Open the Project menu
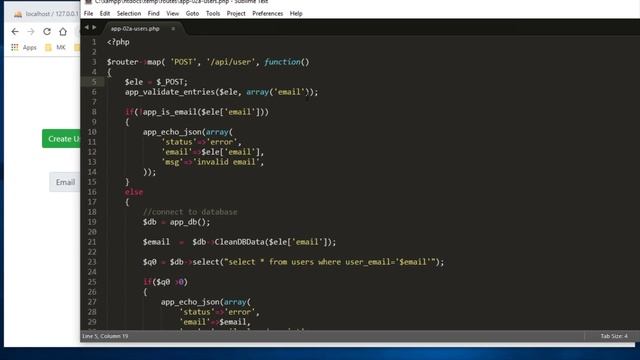This screenshot has height=360, width=640. coord(236,13)
